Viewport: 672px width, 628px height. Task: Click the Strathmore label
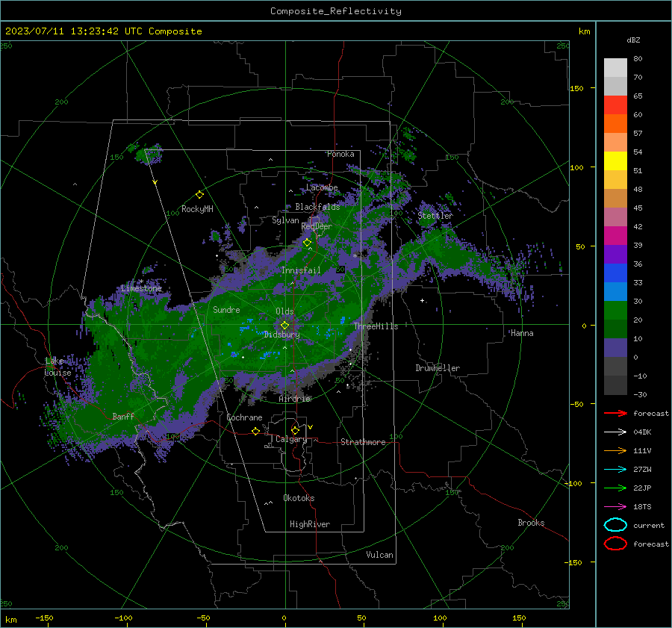tap(363, 442)
